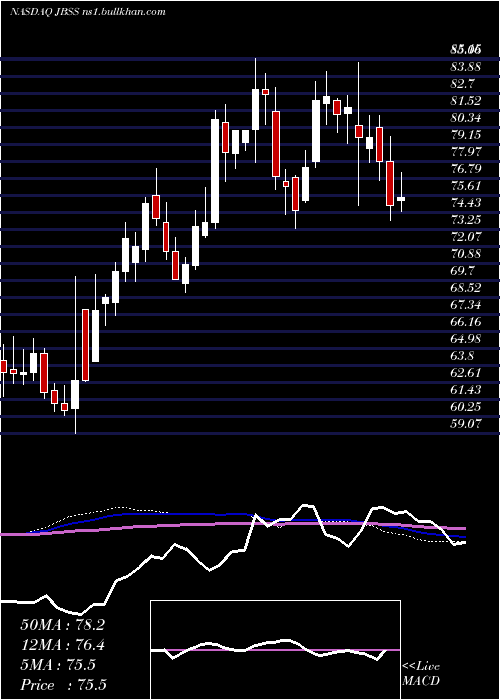Select the 70.88 price axis label
This screenshot has width=500, height=700.
coord(466,254)
